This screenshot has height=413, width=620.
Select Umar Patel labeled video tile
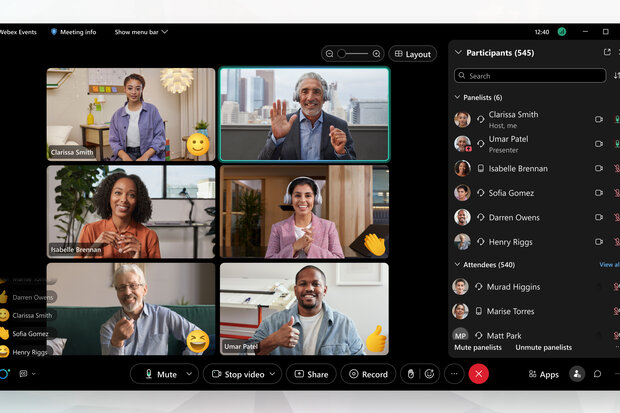tap(304, 309)
